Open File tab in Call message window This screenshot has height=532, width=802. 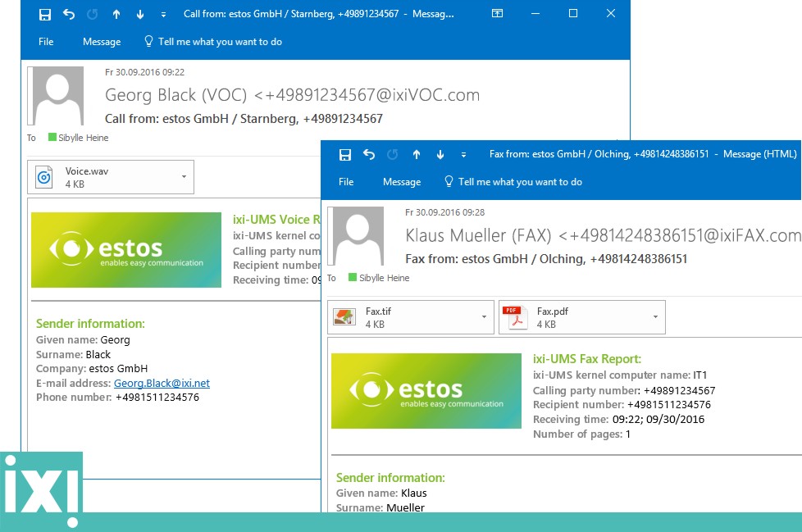tap(46, 42)
